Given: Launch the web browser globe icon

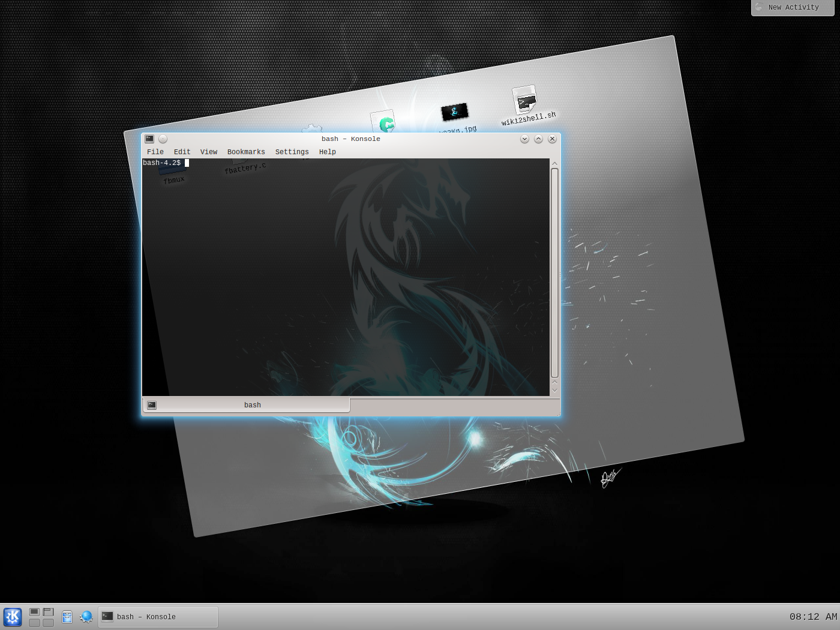Looking at the screenshot, I should pos(86,617).
